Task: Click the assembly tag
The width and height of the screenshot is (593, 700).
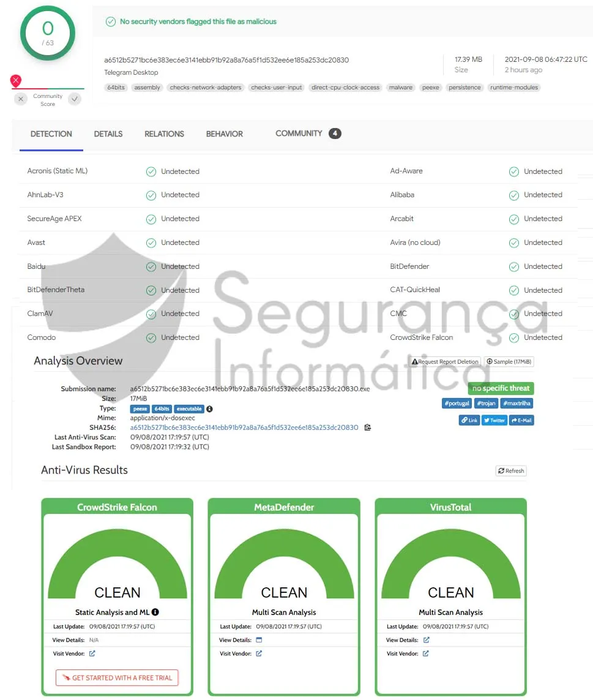Action: tap(147, 88)
